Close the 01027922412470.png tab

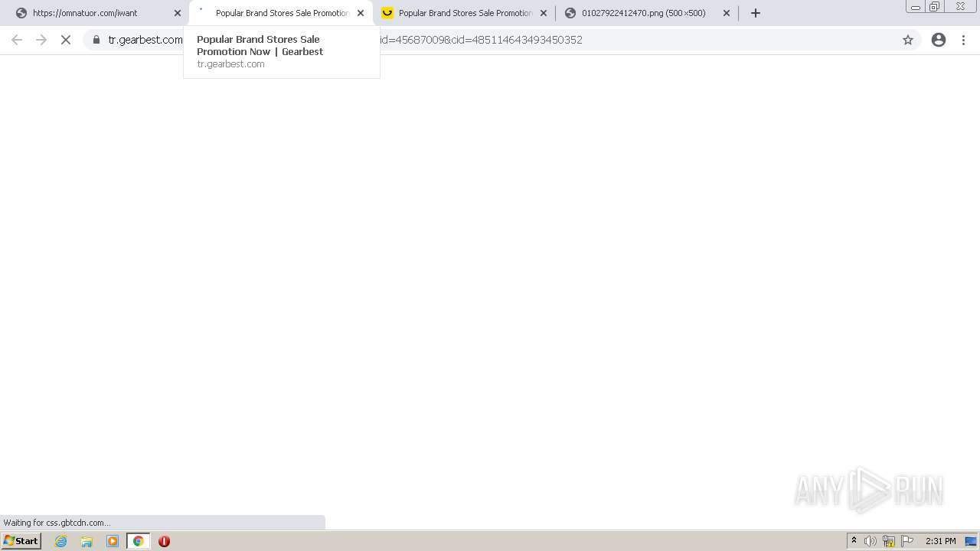[727, 13]
